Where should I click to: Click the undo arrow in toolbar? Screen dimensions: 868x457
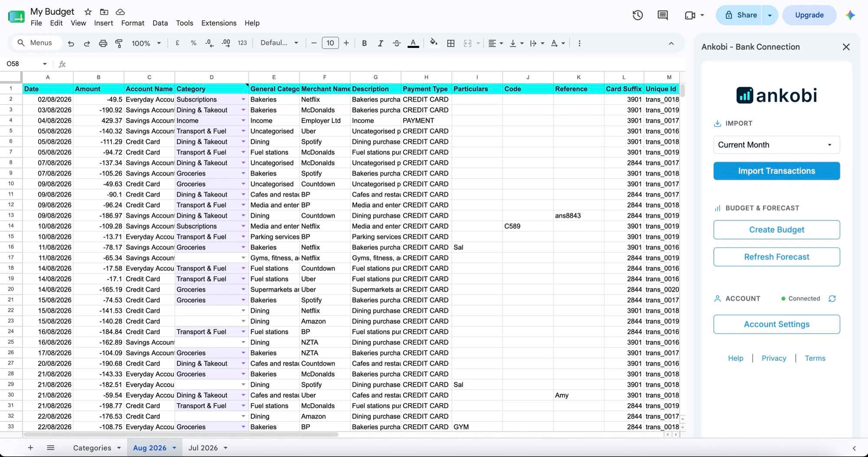71,43
